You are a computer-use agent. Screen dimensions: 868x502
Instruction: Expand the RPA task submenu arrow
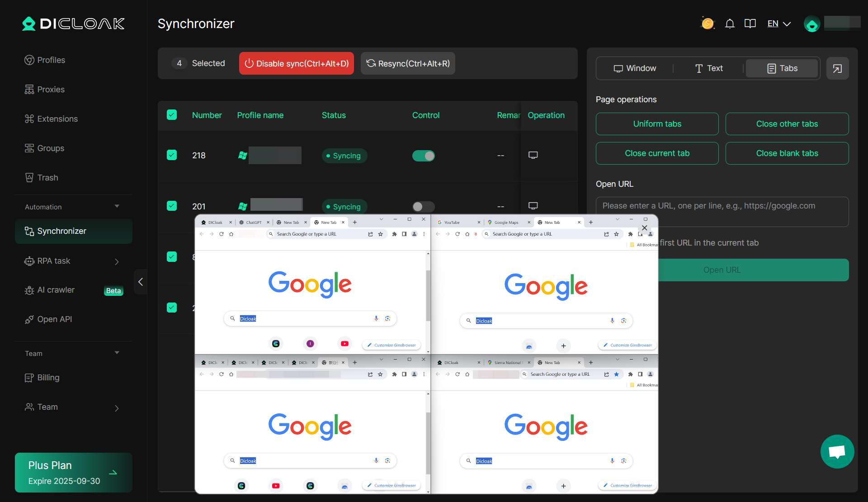tap(117, 261)
